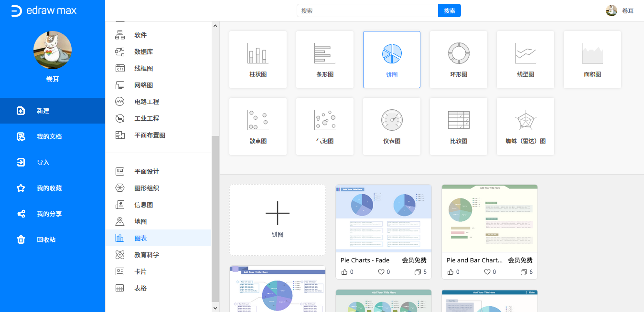
Task: Click the category list scroll down arrow
Action: coord(215,308)
